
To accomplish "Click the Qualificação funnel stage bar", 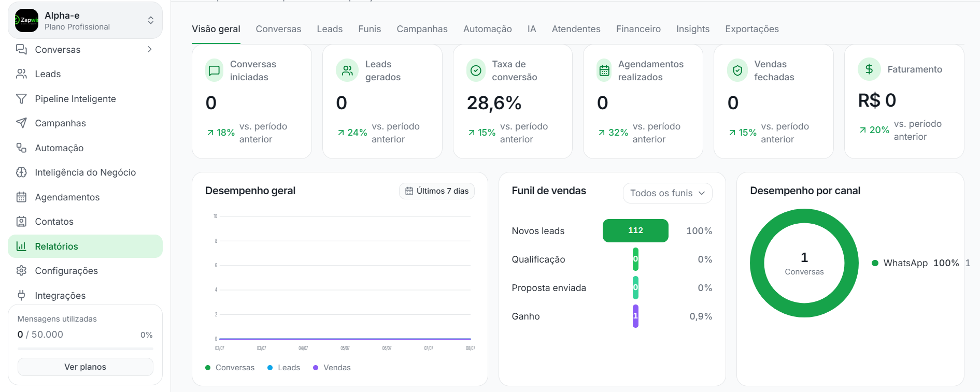I will [x=635, y=259].
